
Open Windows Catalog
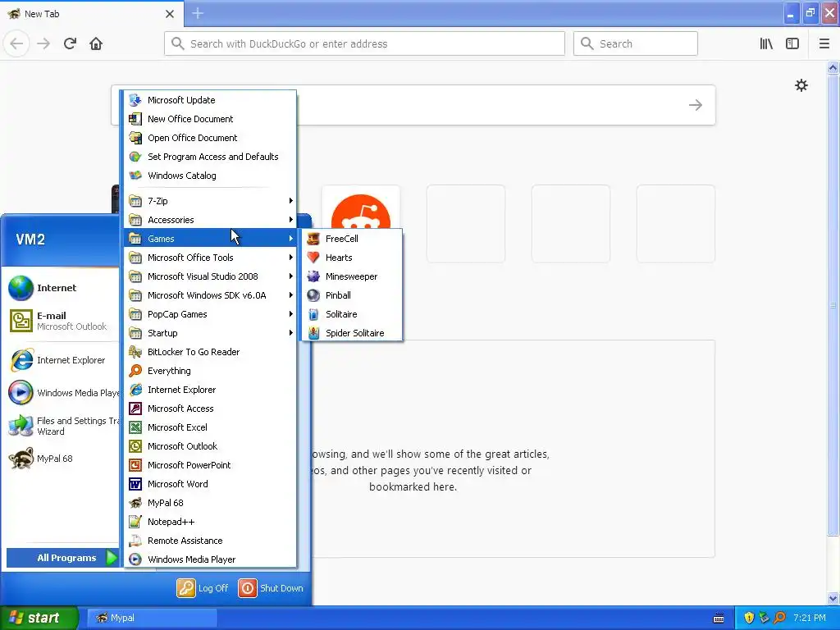[x=210, y=176]
